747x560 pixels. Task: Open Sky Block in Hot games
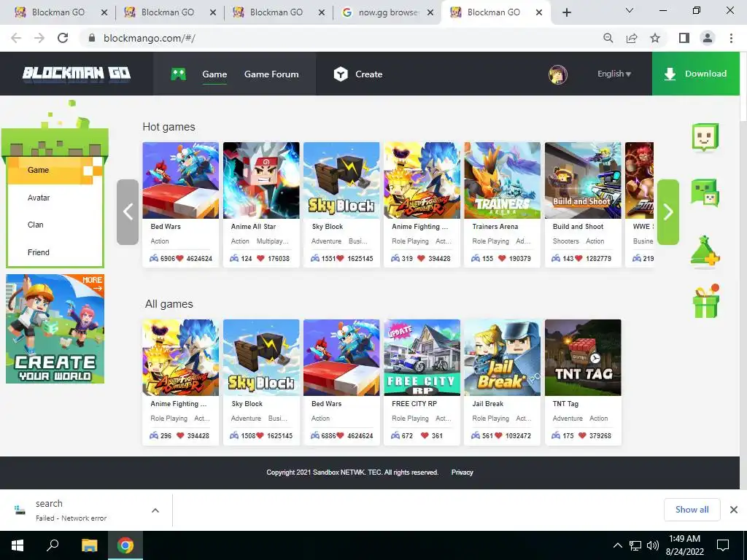click(x=341, y=205)
